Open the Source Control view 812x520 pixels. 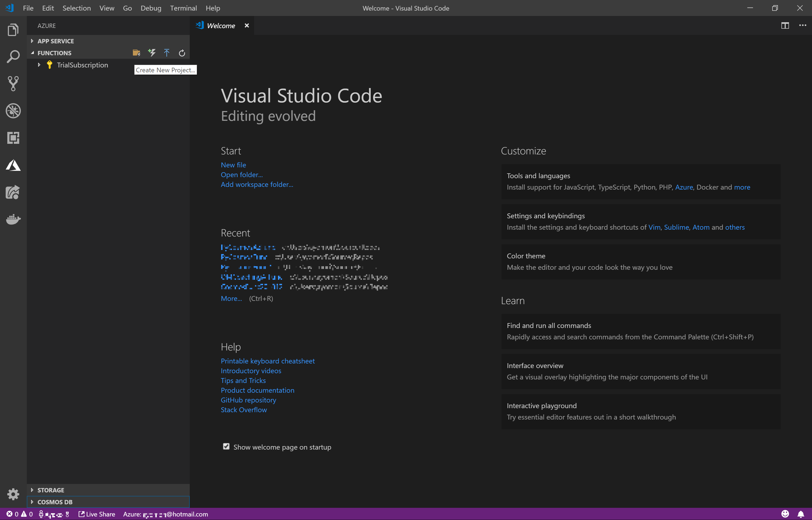[13, 83]
